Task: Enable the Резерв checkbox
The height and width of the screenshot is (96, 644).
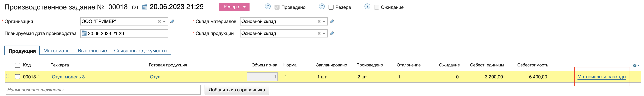Action: [x=331, y=7]
